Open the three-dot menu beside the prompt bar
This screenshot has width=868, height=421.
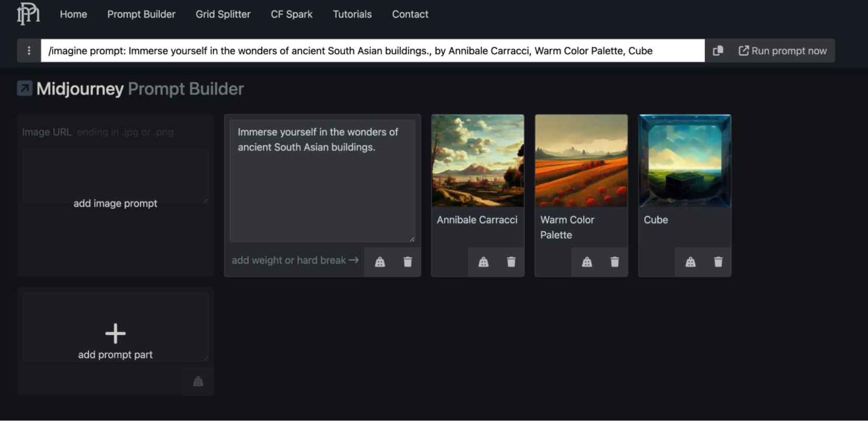[x=28, y=50]
